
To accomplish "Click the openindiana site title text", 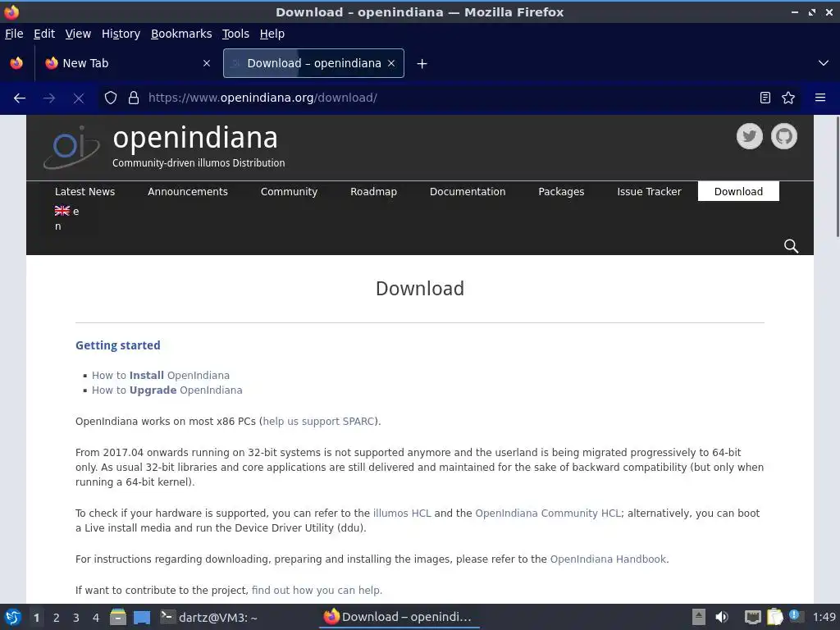I will pyautogui.click(x=195, y=137).
